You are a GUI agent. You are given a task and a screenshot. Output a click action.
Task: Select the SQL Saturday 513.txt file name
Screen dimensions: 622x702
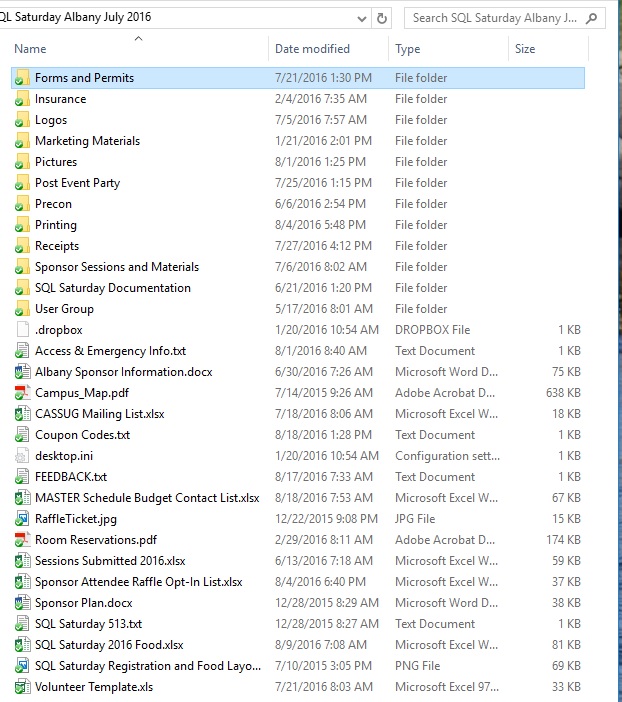coord(88,624)
